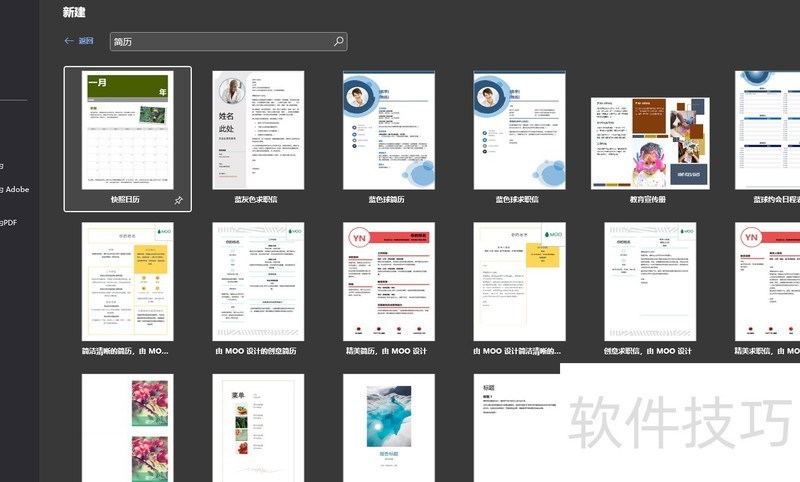800x482 pixels.
Task: Open the 标题 plain document template
Action: [x=516, y=428]
